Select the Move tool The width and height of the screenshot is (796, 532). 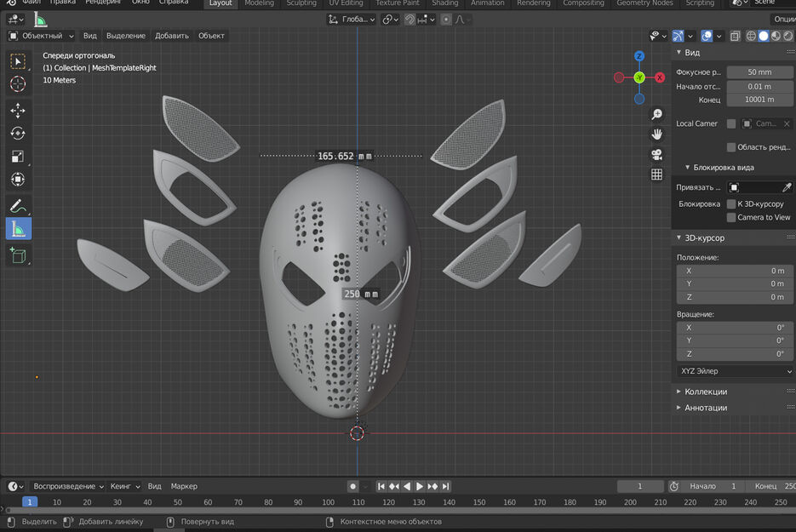click(x=18, y=110)
